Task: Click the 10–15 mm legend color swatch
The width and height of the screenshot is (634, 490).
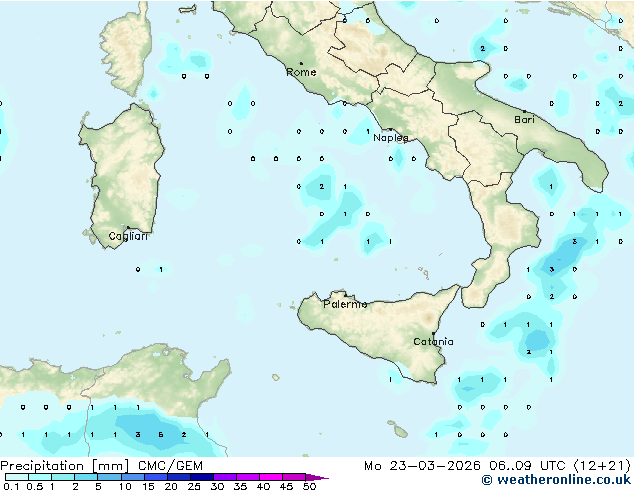Action: click(x=132, y=477)
